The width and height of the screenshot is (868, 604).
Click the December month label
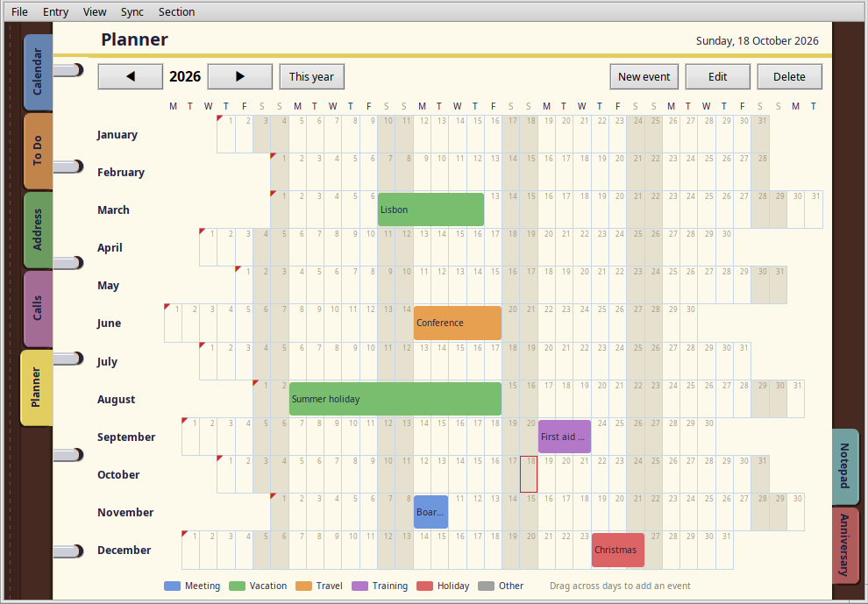pos(124,550)
